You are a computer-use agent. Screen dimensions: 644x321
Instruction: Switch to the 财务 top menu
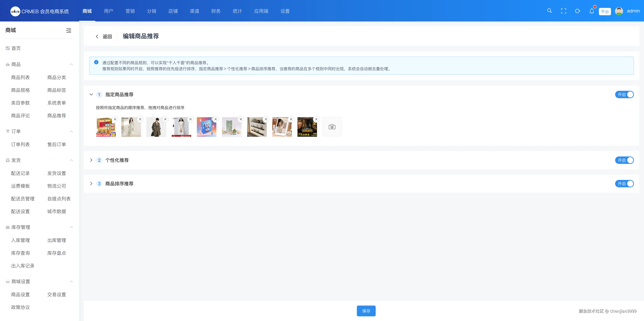tap(216, 11)
